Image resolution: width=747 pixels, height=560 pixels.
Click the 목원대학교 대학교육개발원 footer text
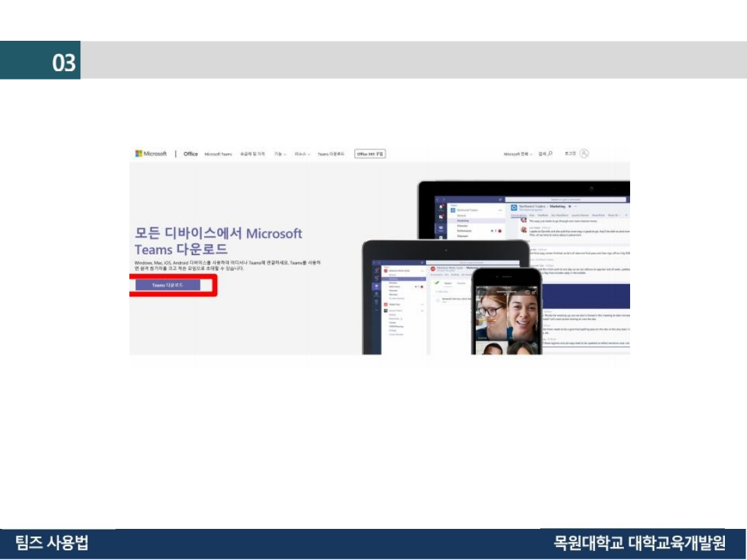point(639,543)
